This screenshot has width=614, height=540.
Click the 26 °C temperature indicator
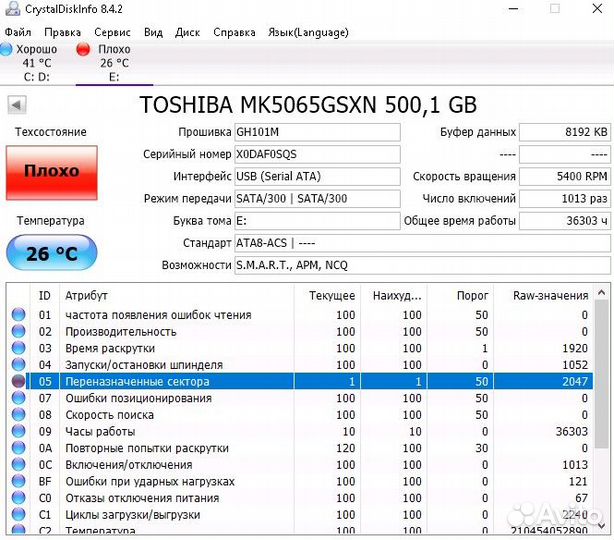pyautogui.click(x=52, y=253)
